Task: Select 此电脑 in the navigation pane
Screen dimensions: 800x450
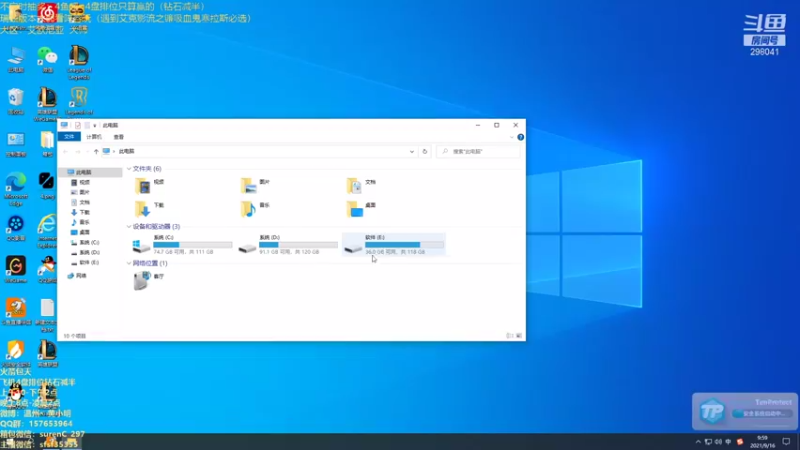Action: click(x=90, y=172)
